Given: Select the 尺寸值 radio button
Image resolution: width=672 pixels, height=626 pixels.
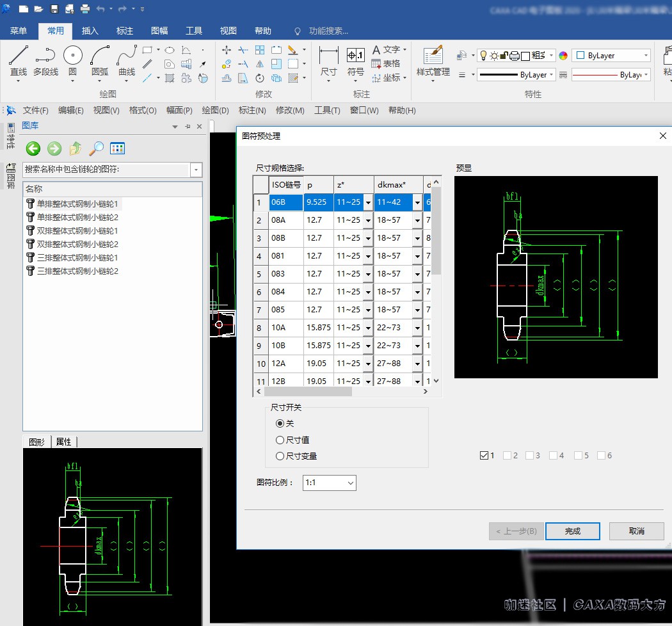Looking at the screenshot, I should pyautogui.click(x=280, y=440).
